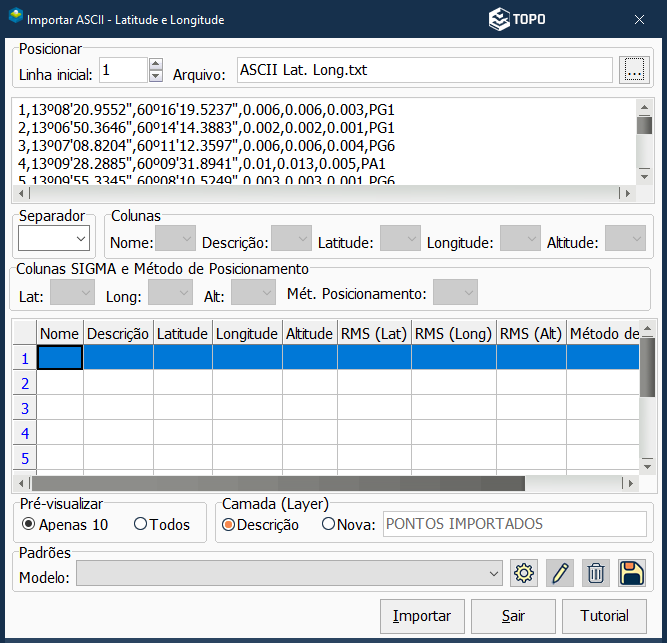The height and width of the screenshot is (643, 667).
Task: Choose the Nova layer radio button
Action: coord(328,524)
